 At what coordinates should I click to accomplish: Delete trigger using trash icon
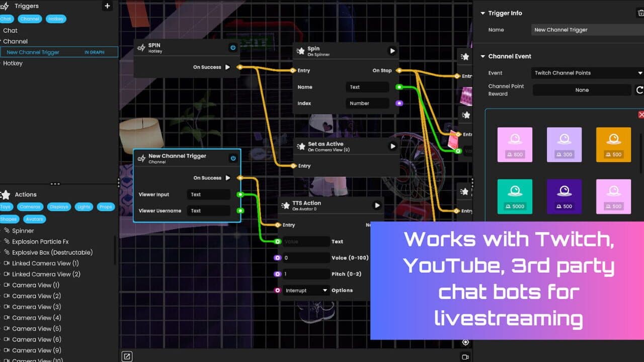click(640, 14)
